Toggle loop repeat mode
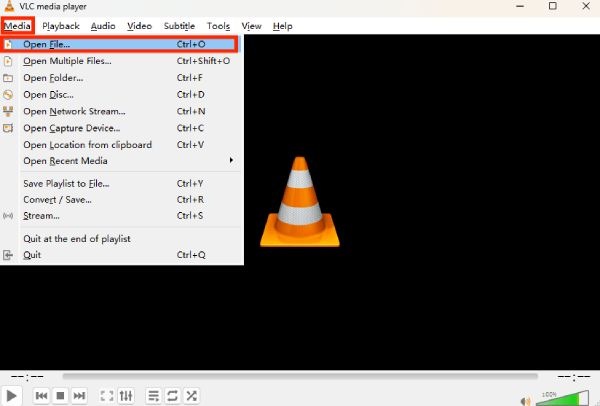 [x=172, y=396]
